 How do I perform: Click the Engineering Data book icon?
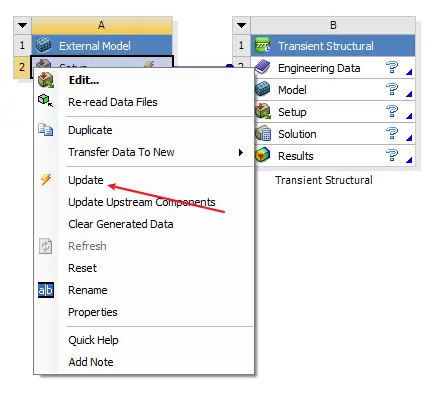click(x=263, y=67)
